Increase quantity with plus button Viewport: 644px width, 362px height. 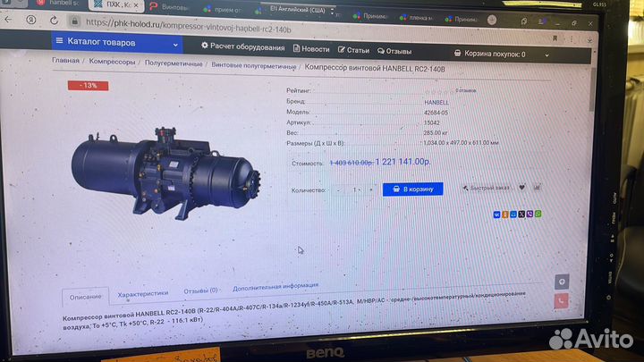pos(371,189)
